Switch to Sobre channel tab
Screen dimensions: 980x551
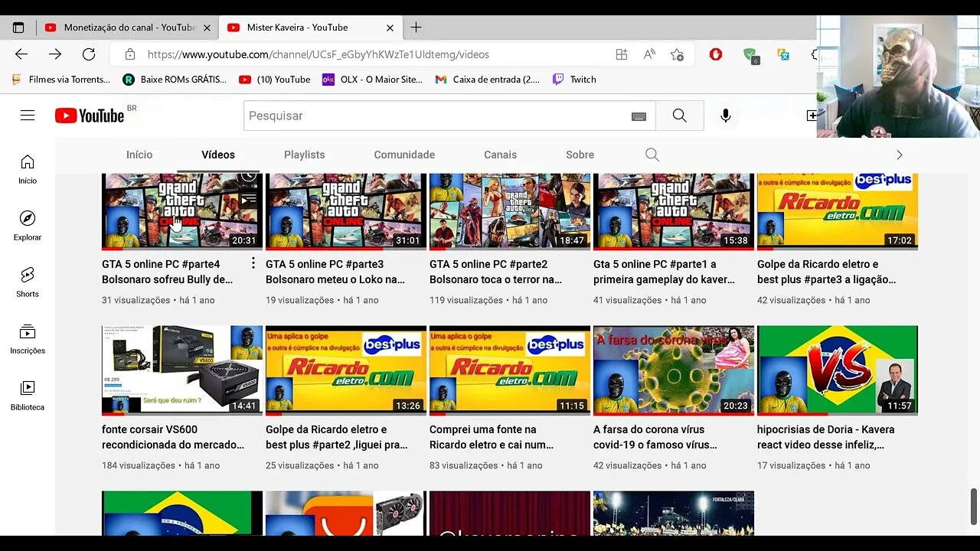[580, 155]
